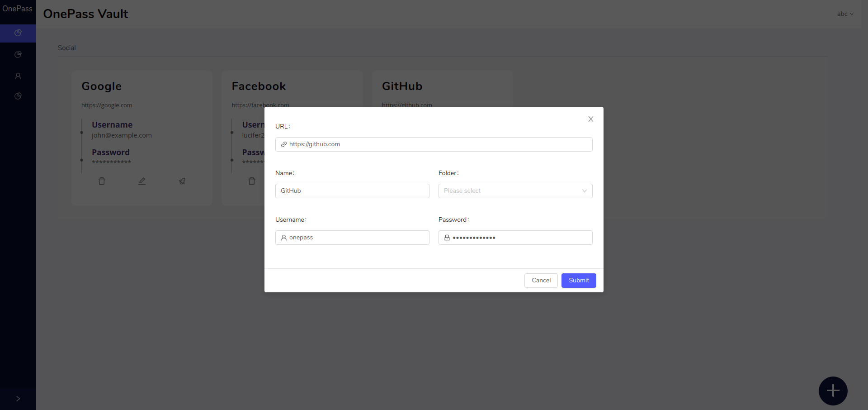Click the Cancel button
This screenshot has height=410, width=868.
click(541, 281)
